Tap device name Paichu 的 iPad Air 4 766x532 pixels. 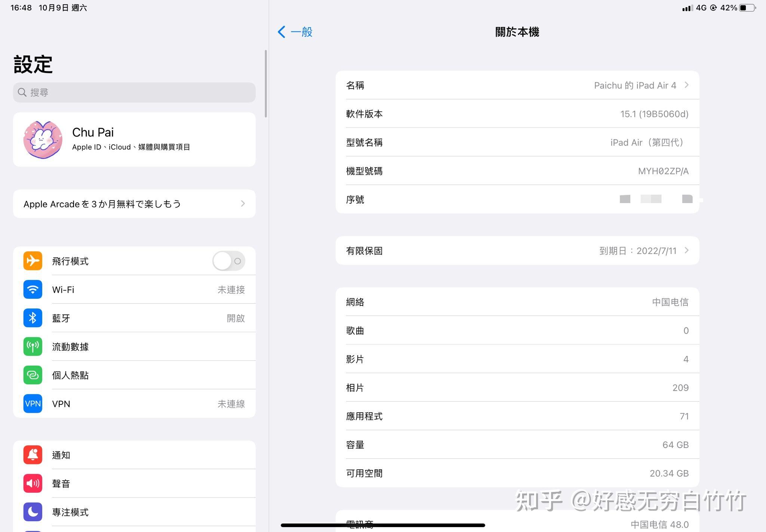click(x=635, y=85)
